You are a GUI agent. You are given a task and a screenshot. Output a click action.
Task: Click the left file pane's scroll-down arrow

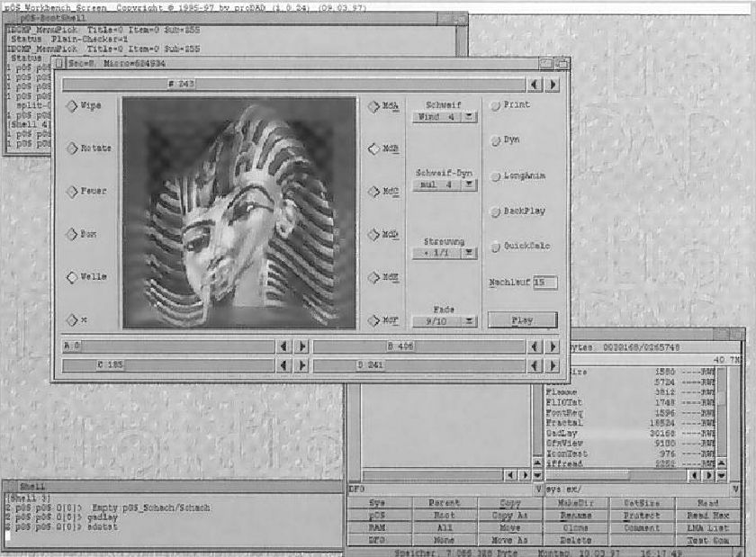(x=537, y=475)
